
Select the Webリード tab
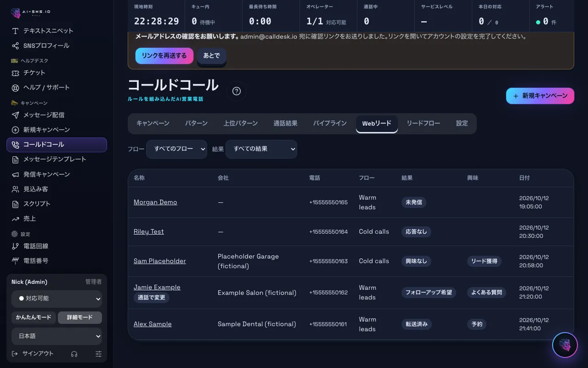tap(377, 124)
